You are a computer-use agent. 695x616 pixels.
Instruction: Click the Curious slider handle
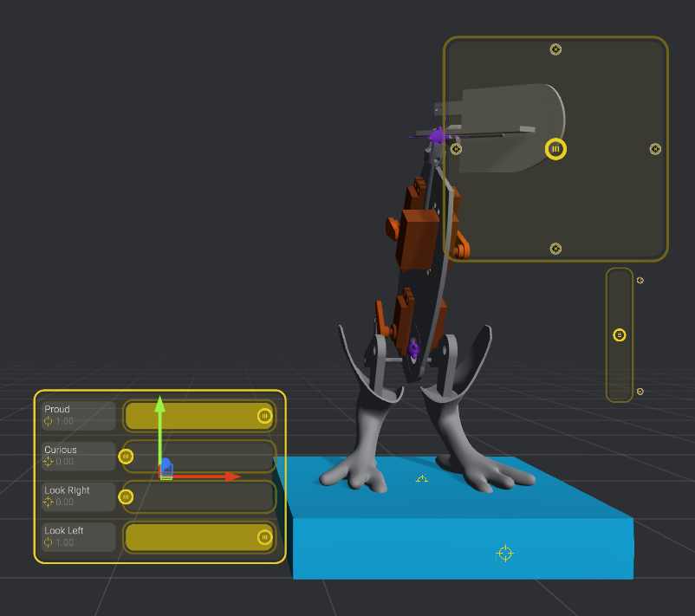[x=126, y=456]
